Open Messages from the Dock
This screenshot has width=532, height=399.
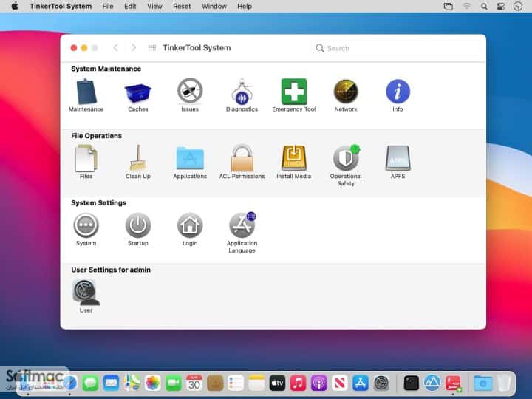click(x=90, y=383)
